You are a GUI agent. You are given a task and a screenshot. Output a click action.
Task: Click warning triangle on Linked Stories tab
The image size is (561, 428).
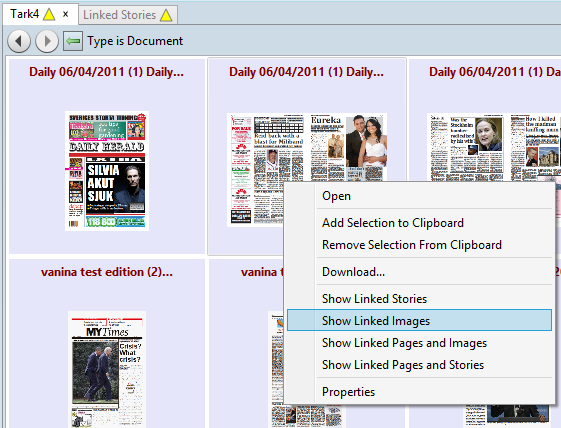(x=166, y=15)
